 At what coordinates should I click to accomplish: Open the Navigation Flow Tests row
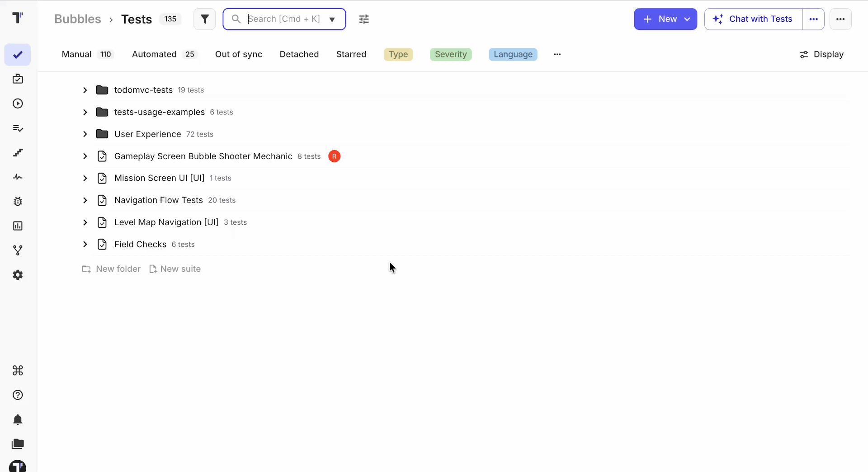click(x=465, y=200)
